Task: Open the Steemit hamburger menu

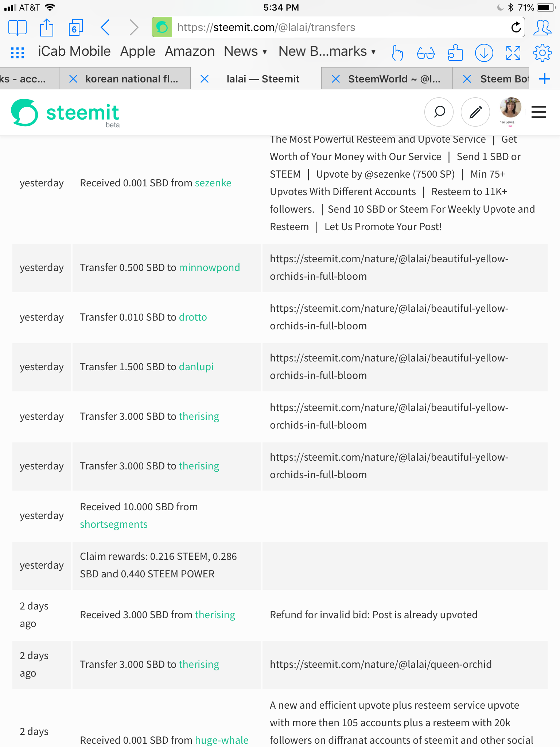Action: tap(539, 112)
